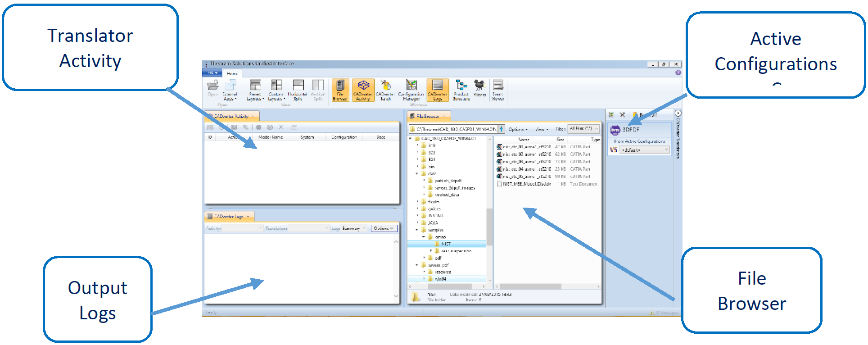Expand the B19 folder

tap(418, 145)
